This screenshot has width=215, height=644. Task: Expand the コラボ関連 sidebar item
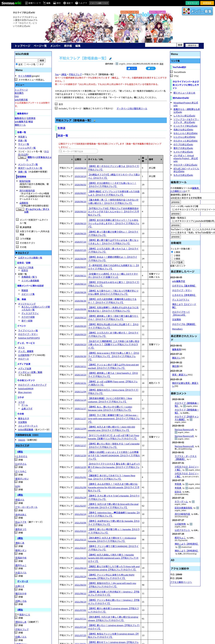17,239
